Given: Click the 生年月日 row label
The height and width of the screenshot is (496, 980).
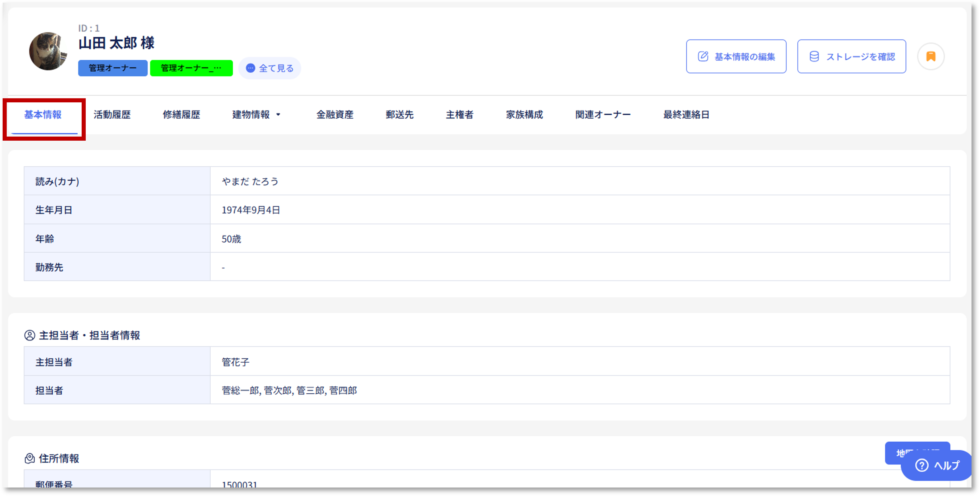Looking at the screenshot, I should (54, 210).
